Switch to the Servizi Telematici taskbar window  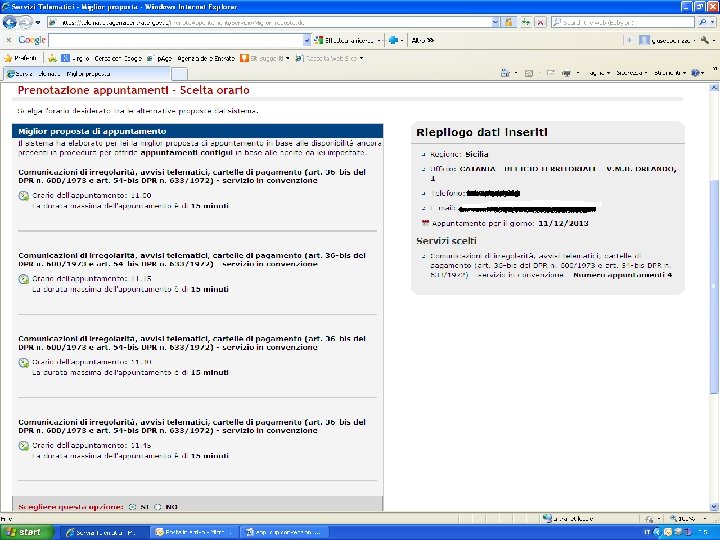(x=103, y=532)
